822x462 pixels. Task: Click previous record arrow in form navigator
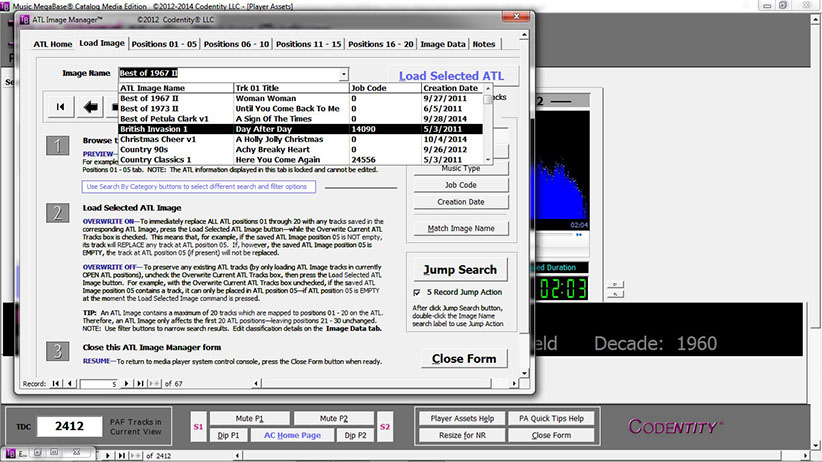70,383
